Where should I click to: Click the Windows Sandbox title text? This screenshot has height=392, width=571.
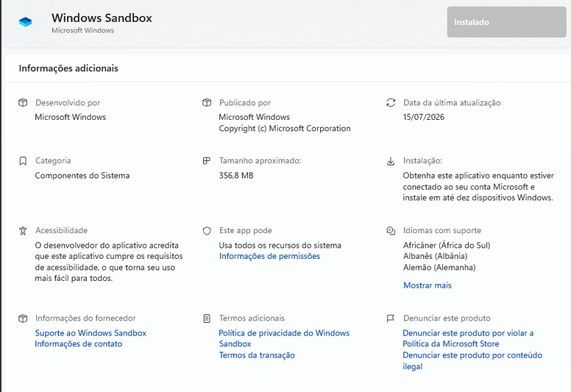(x=102, y=18)
